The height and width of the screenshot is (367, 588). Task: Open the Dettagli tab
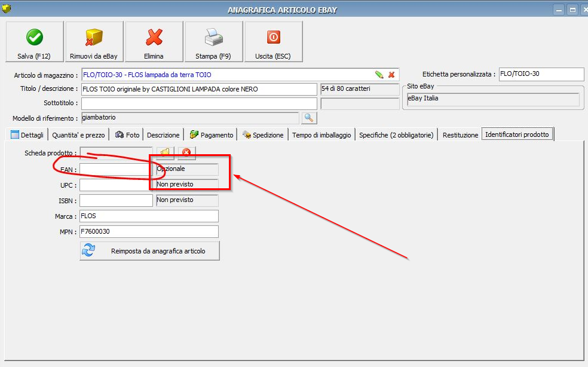[27, 134]
